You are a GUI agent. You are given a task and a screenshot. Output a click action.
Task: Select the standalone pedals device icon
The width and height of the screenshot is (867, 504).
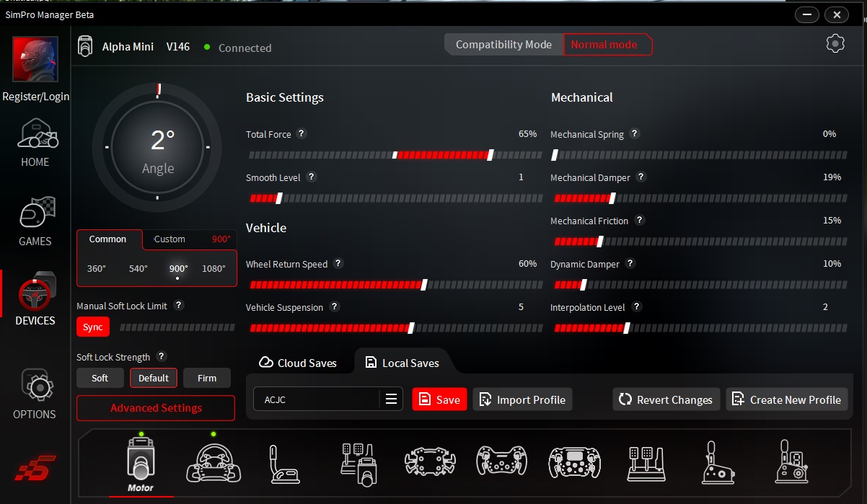(646, 464)
